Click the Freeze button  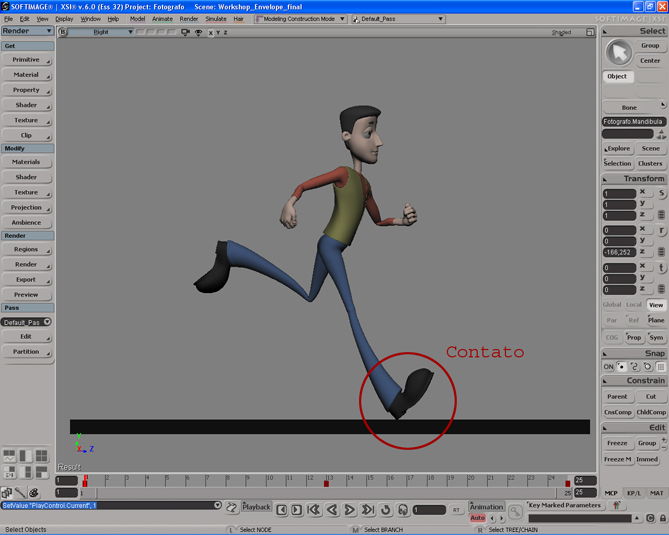pyautogui.click(x=617, y=443)
